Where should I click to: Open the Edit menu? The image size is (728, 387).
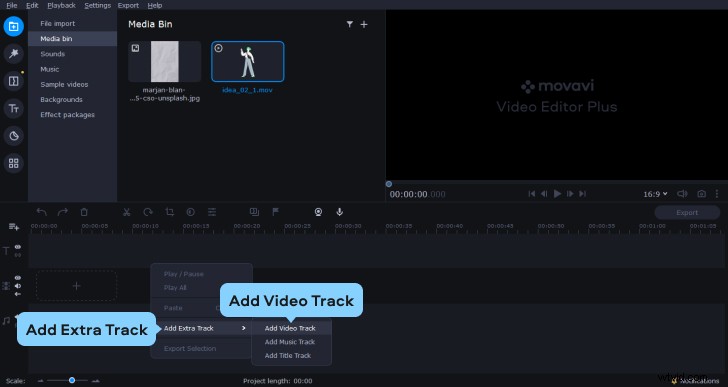coord(32,6)
